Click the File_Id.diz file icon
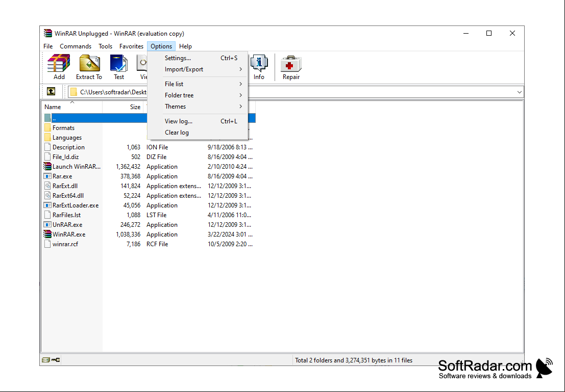The image size is (565, 392). click(x=47, y=157)
